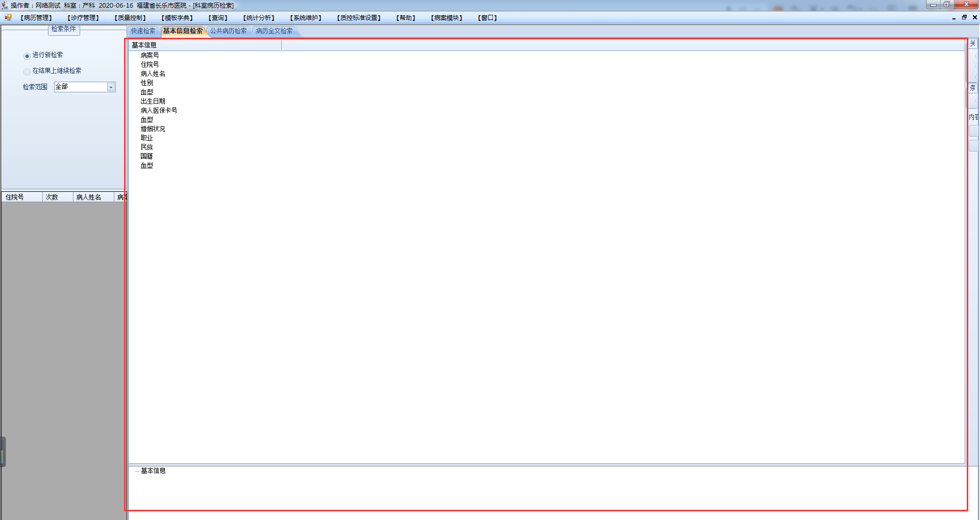This screenshot has width=980, height=520.
Task: Click the collapsed side handle on left edge
Action: click(x=3, y=452)
